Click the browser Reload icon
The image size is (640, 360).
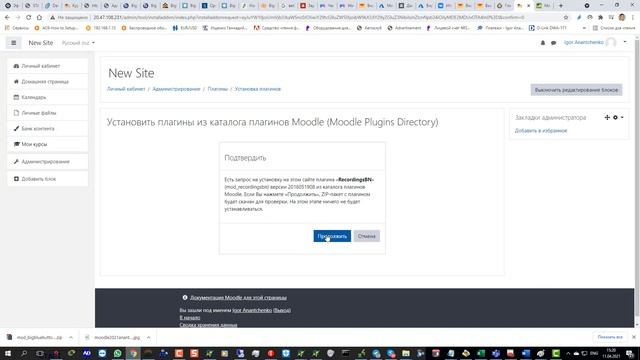pyautogui.click(x=29, y=18)
